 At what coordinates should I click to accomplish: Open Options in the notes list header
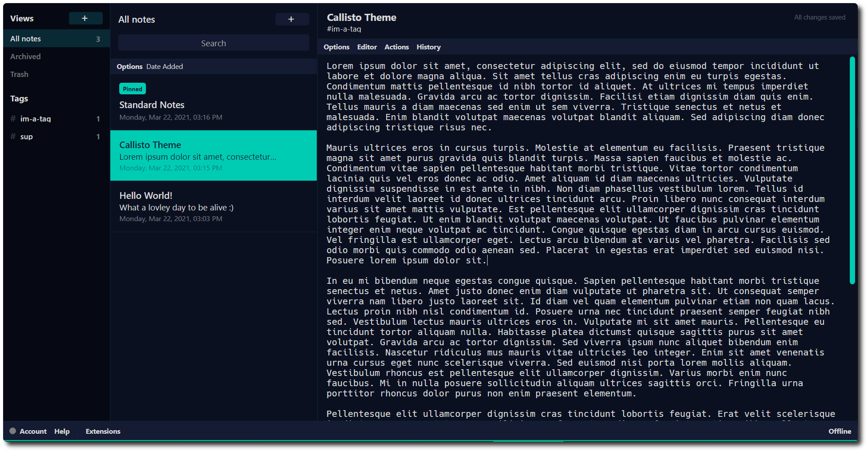pyautogui.click(x=129, y=66)
